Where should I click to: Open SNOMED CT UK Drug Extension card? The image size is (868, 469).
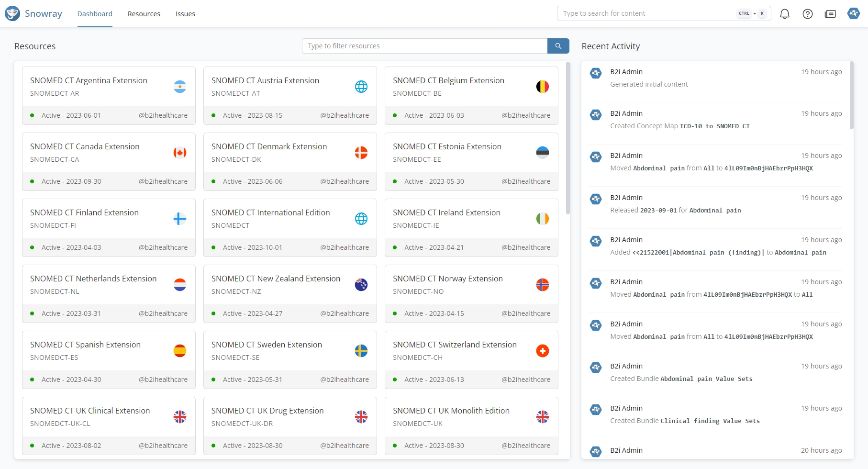(267, 411)
